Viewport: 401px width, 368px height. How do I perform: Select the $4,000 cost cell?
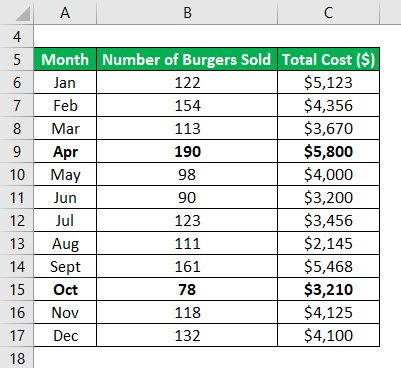point(328,174)
